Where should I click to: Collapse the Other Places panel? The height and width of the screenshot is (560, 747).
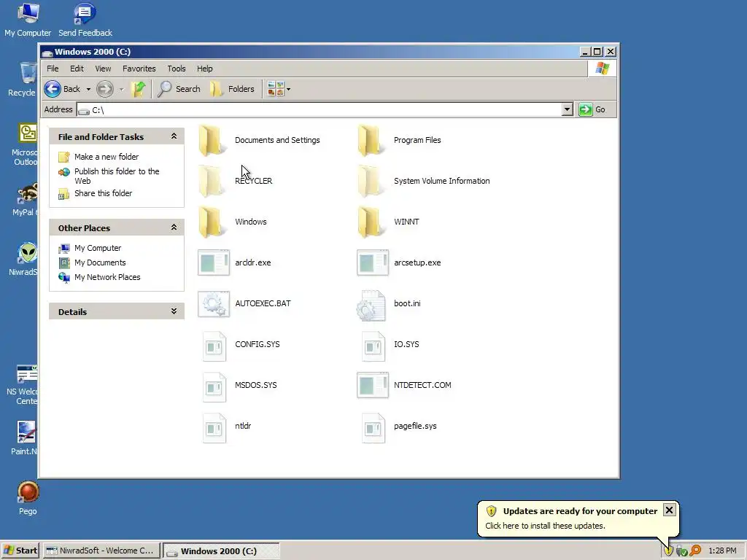174,227
